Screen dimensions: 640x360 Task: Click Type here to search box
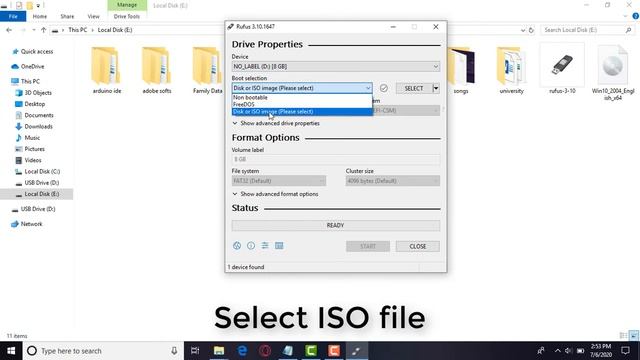click(103, 351)
